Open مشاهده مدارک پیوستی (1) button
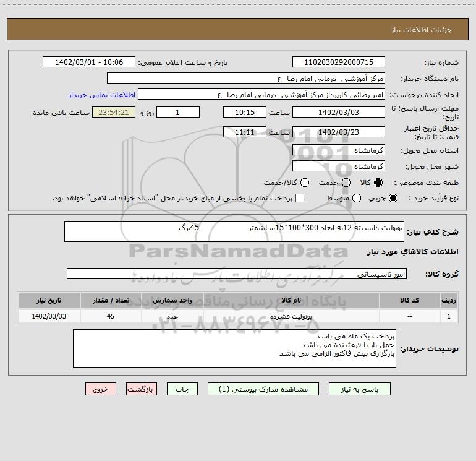This screenshot has width=476, height=461. 263,389
